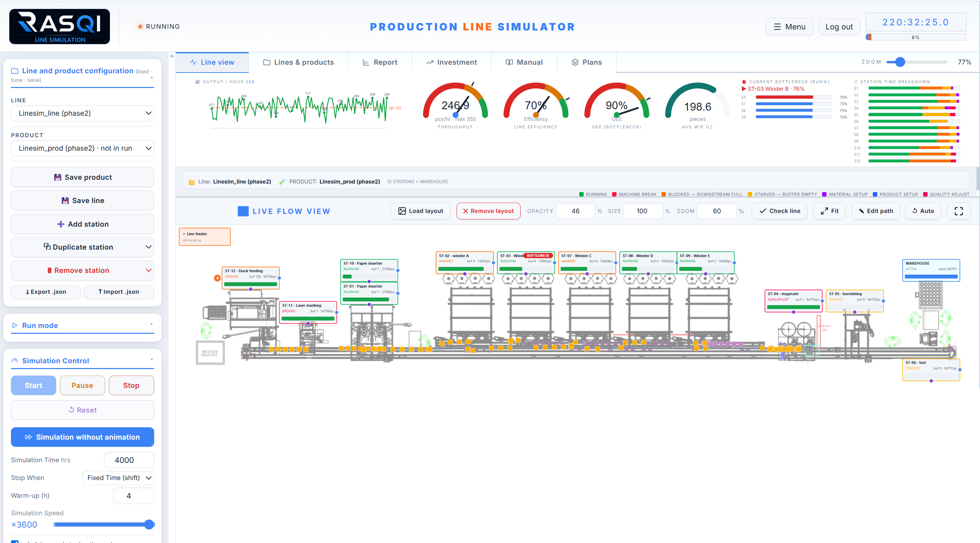Open the Manual tab
This screenshot has width=980, height=543.
click(x=524, y=62)
